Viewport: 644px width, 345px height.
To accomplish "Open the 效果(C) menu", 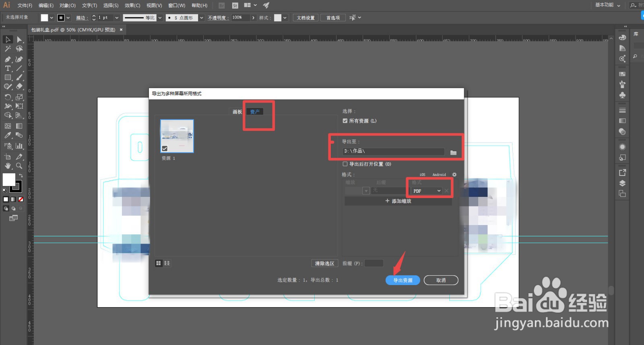I will 132,5.
